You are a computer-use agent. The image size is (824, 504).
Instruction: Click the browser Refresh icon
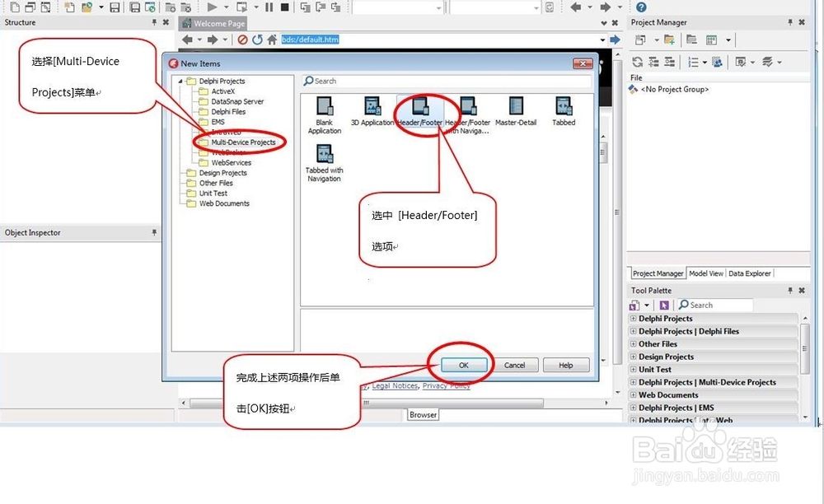[257, 40]
